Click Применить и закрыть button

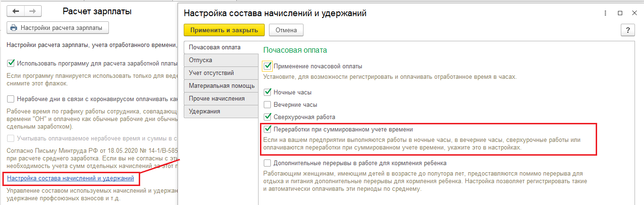[224, 30]
